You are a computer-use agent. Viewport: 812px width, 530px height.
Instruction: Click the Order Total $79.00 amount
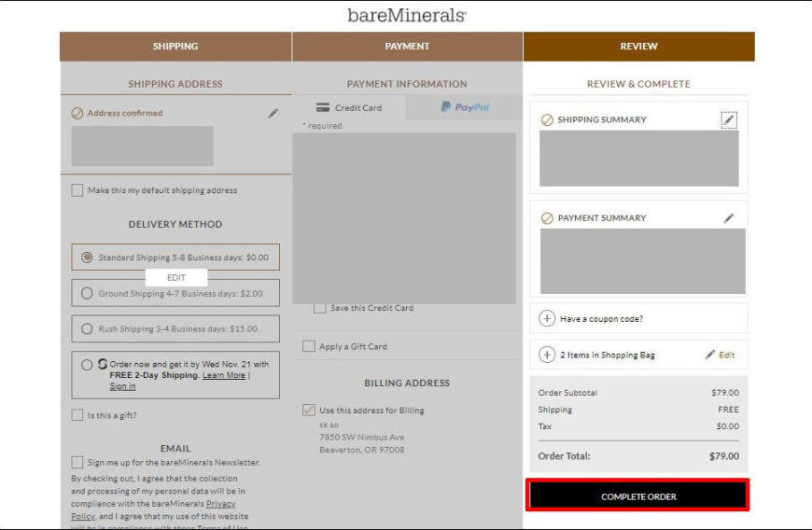[724, 456]
